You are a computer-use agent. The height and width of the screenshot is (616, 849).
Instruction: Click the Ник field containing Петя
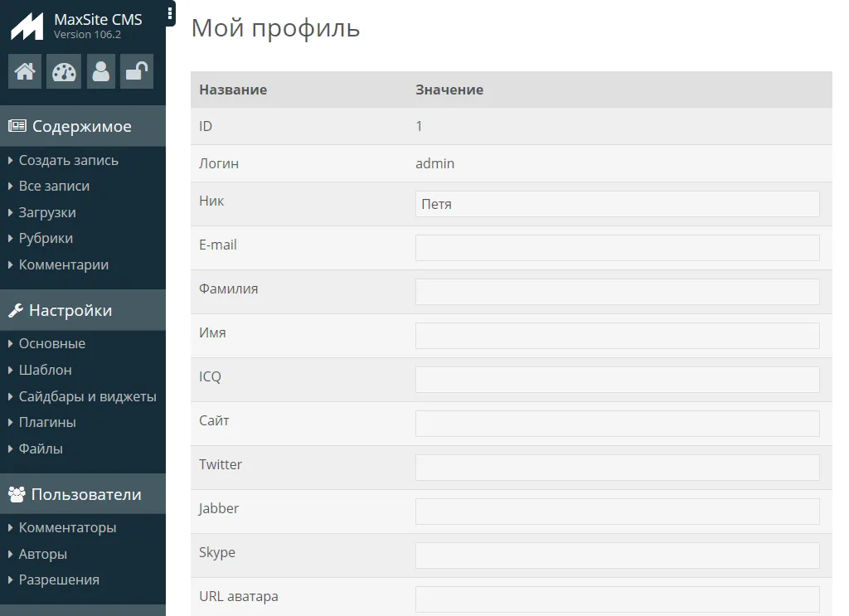(x=617, y=204)
